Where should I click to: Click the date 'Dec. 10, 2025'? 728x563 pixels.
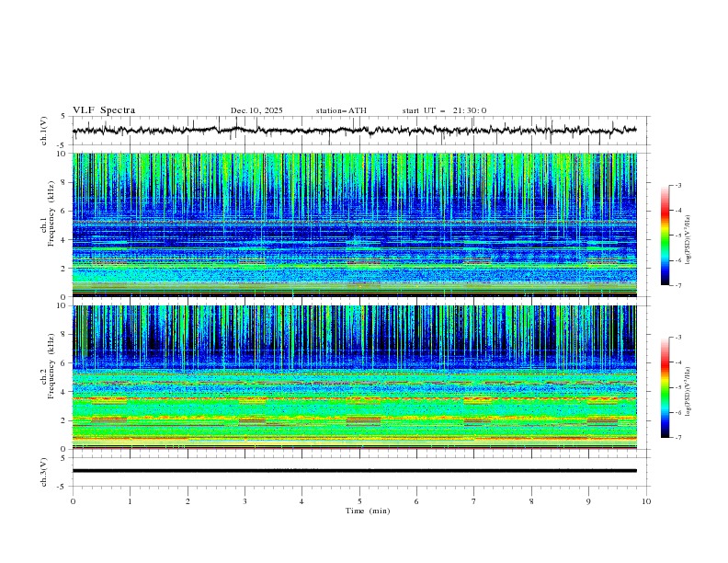[x=256, y=110]
